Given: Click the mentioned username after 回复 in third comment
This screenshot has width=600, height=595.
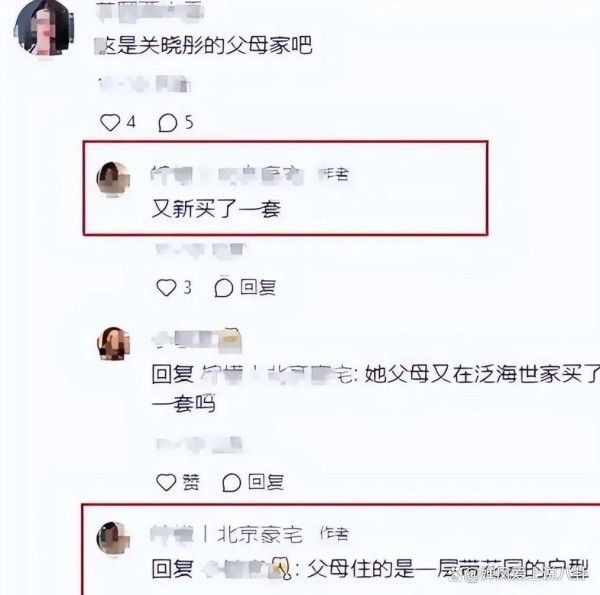Looking at the screenshot, I should [276, 374].
